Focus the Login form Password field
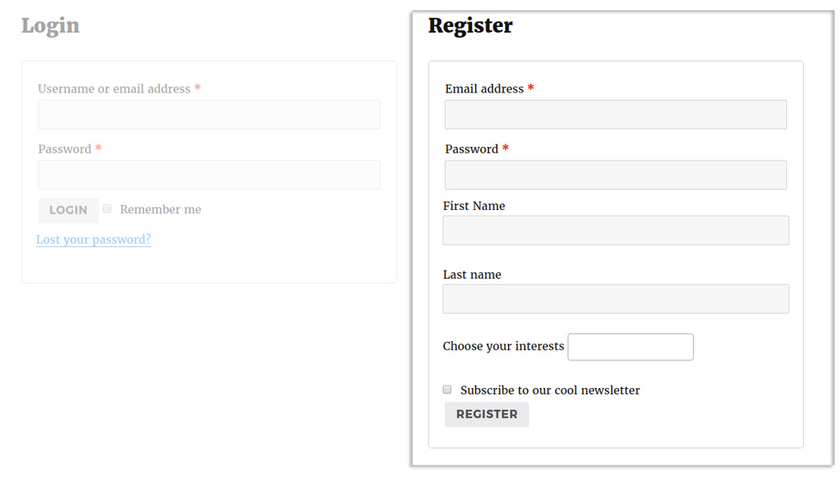 209,175
